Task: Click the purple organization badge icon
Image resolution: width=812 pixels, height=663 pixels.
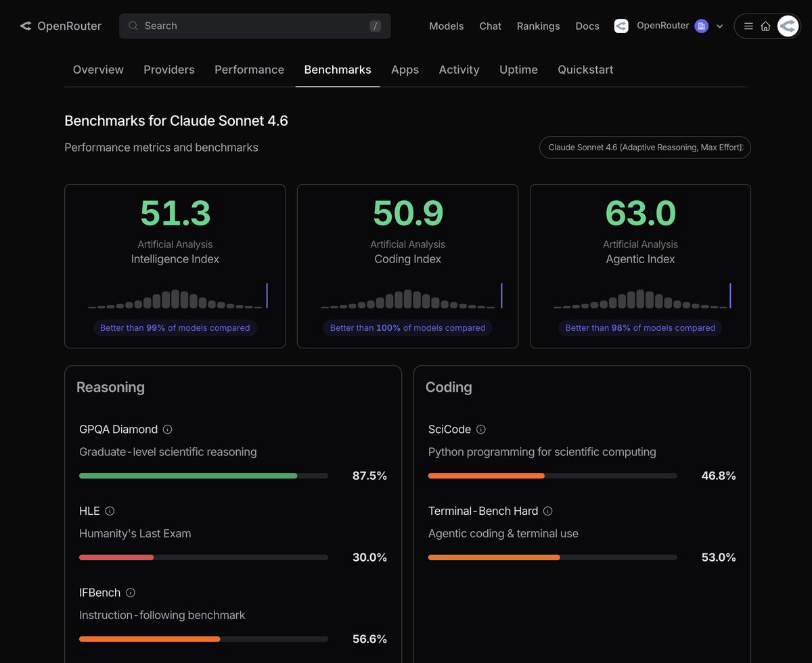Action: (702, 26)
